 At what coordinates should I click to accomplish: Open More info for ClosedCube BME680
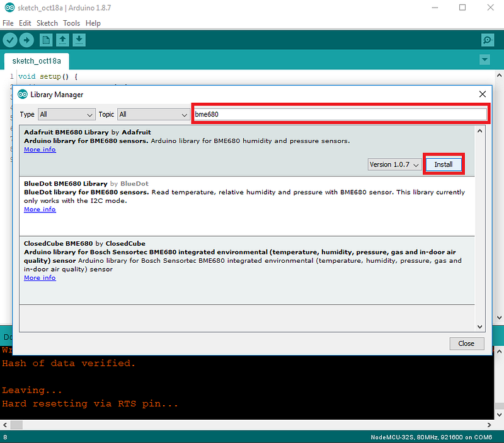40,277
